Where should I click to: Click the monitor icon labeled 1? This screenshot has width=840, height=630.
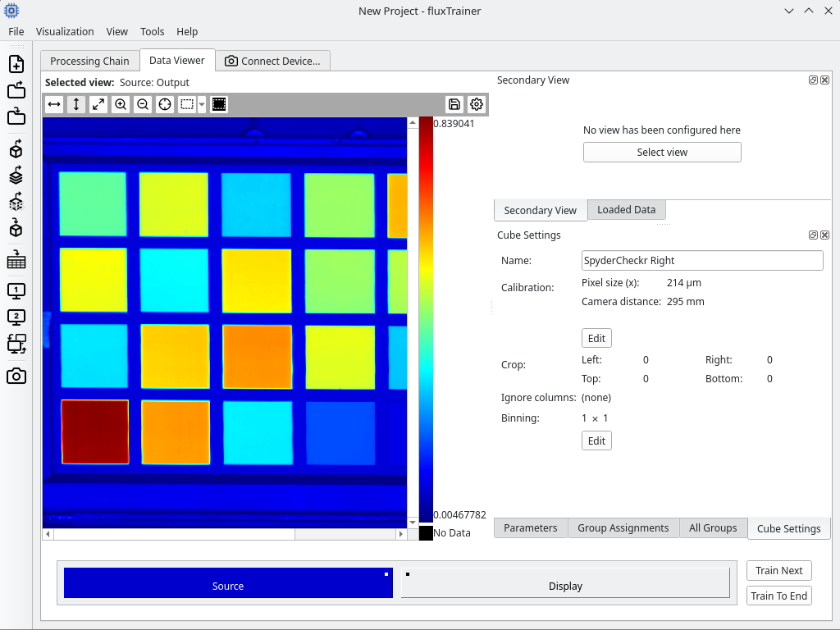click(x=16, y=291)
